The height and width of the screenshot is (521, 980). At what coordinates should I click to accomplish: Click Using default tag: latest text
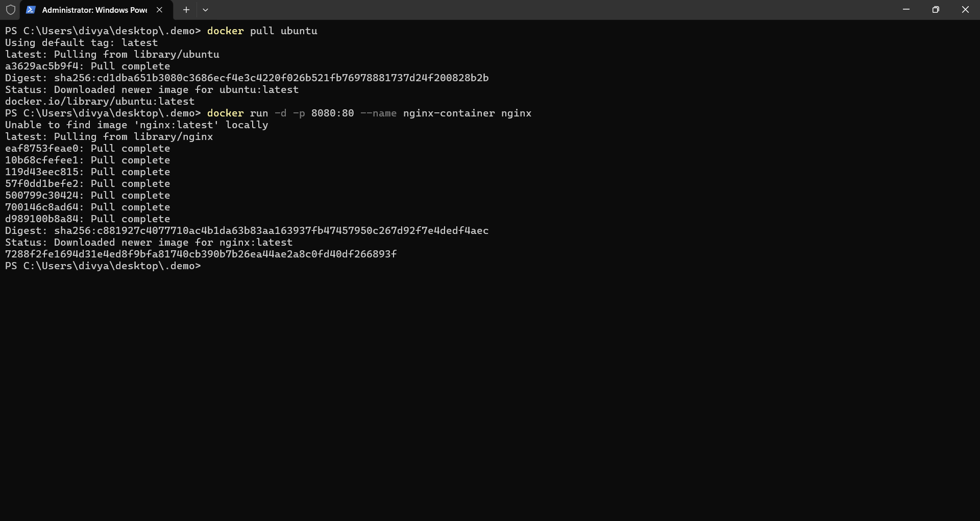81,42
